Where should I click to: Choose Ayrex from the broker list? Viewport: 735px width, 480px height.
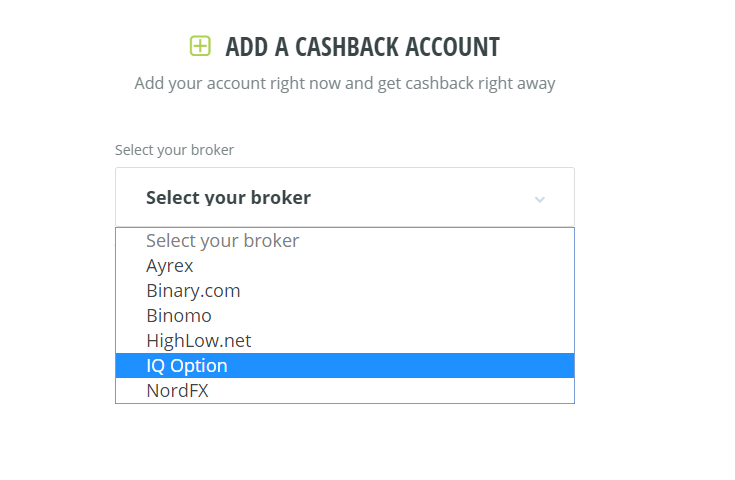tap(345, 266)
